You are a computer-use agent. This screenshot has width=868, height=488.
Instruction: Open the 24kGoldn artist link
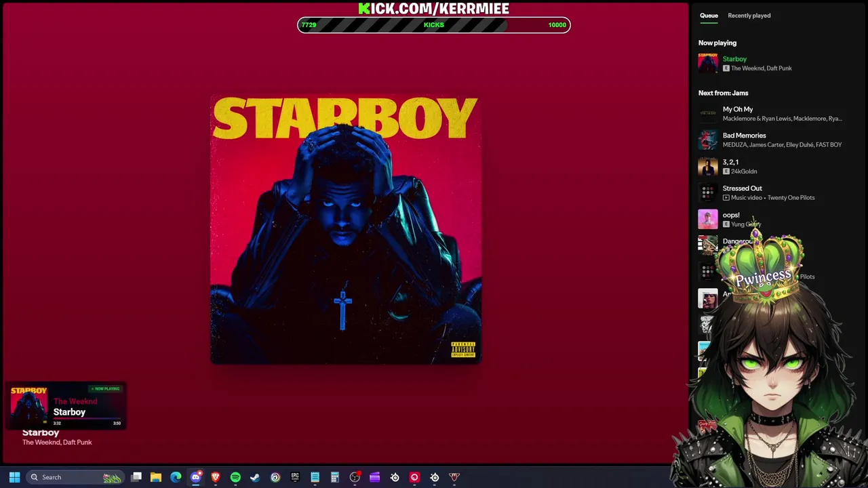tap(744, 171)
